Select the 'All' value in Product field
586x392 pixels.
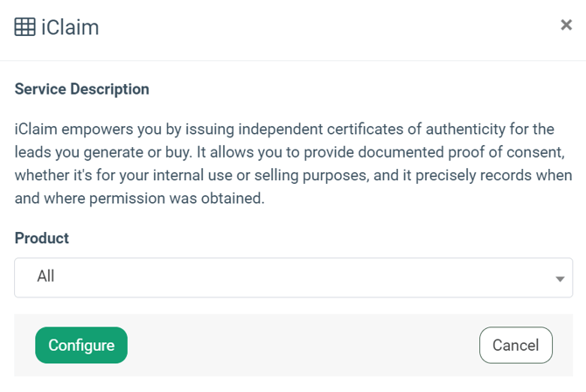pos(46,276)
